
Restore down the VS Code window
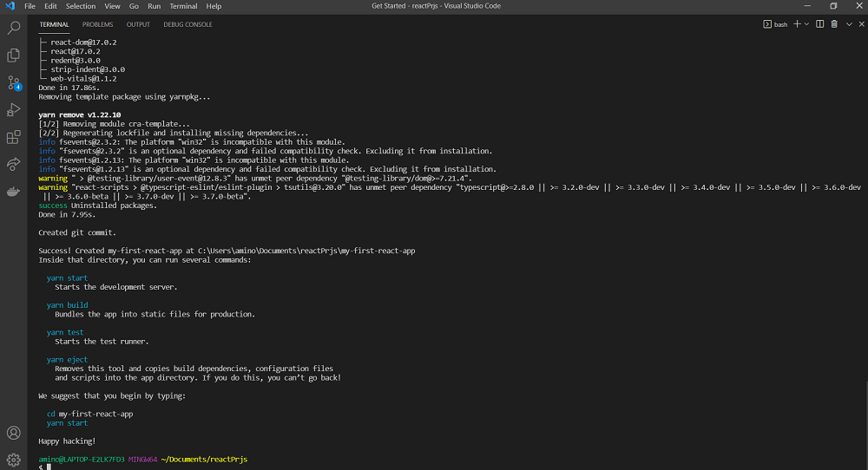pos(833,6)
